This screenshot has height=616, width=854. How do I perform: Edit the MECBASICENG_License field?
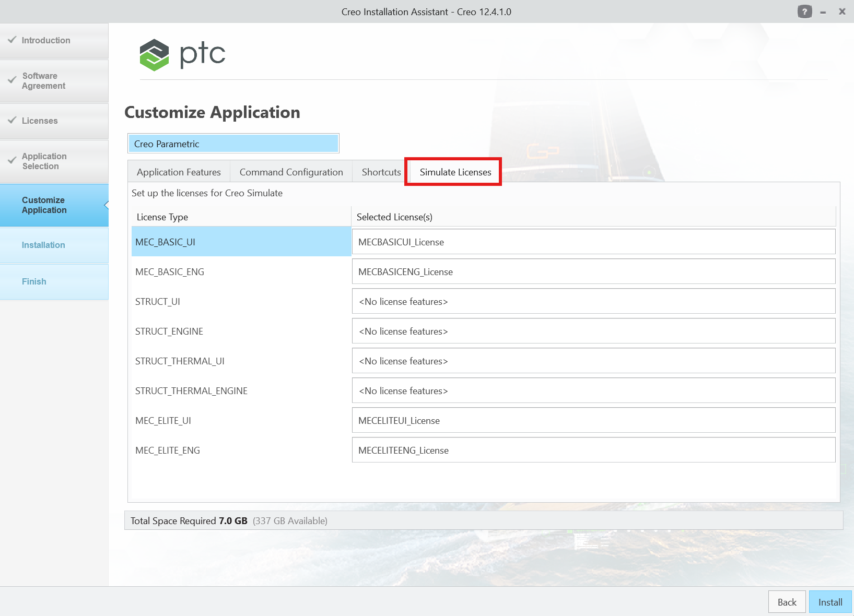coord(594,271)
